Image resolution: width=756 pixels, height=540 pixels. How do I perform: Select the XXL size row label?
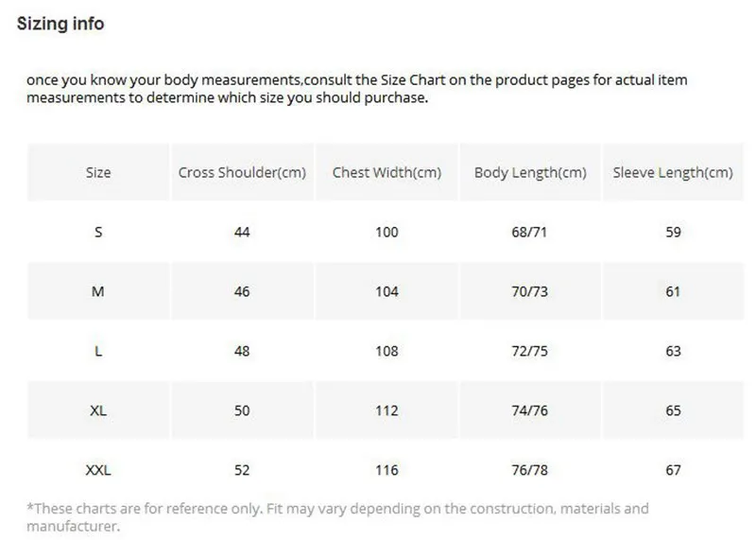[x=98, y=469]
